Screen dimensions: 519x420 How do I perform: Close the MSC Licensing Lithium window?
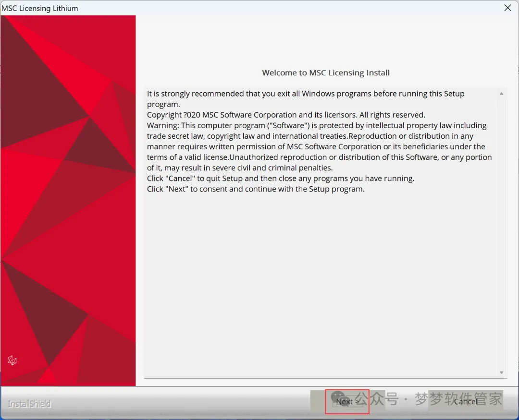[x=507, y=8]
